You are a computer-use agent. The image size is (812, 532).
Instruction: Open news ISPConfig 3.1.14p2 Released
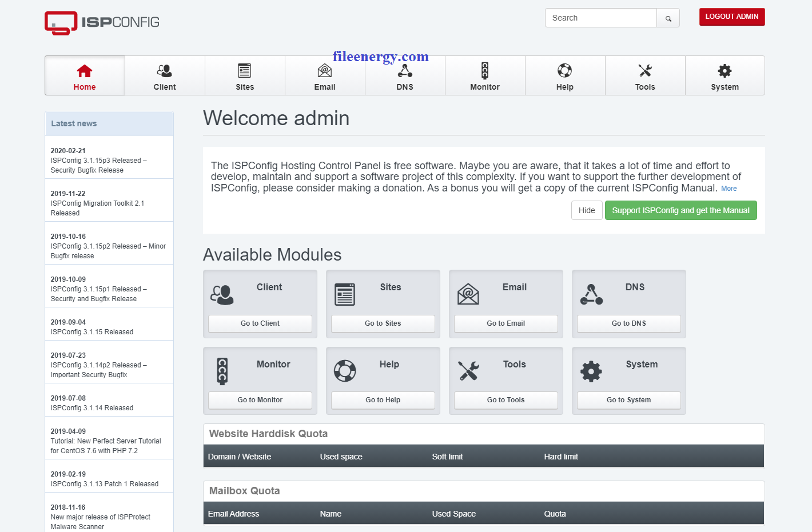click(x=98, y=370)
